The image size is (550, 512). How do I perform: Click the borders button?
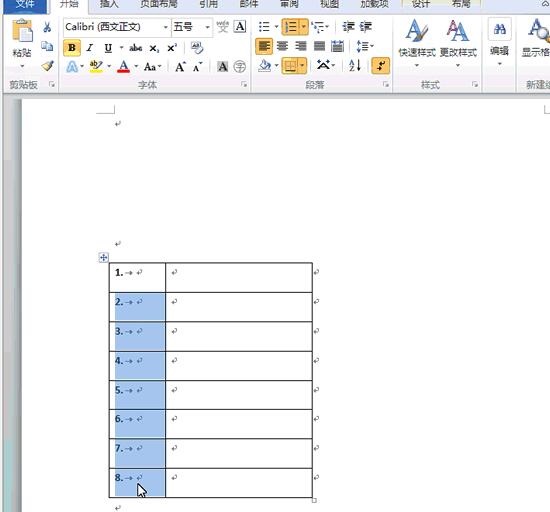coord(290,66)
